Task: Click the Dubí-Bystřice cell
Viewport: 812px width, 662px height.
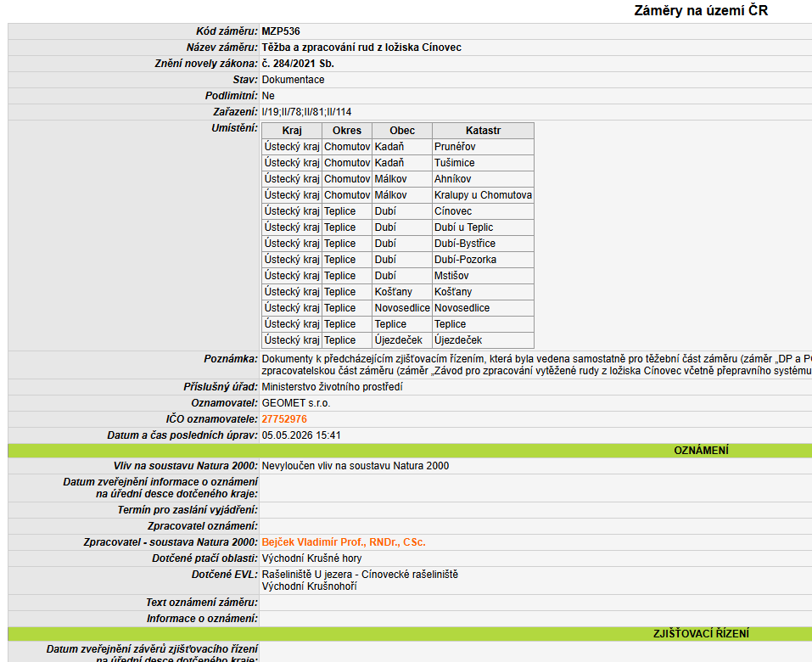Action: (x=483, y=243)
